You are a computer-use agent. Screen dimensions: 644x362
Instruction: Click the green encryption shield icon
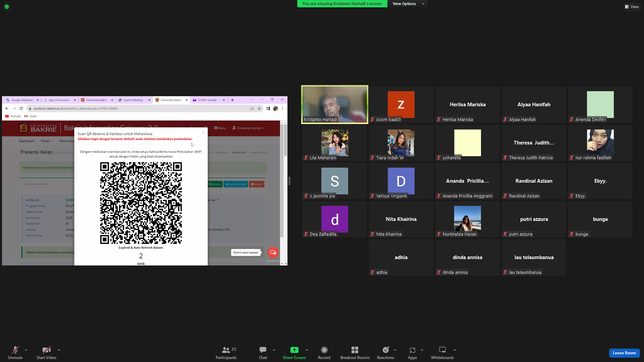coord(7,7)
